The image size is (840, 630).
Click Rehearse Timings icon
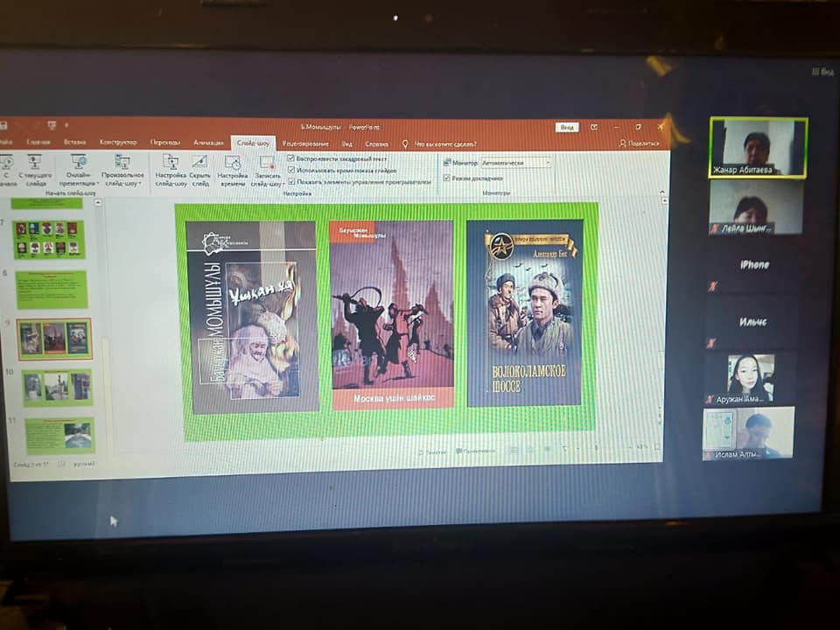click(x=232, y=164)
